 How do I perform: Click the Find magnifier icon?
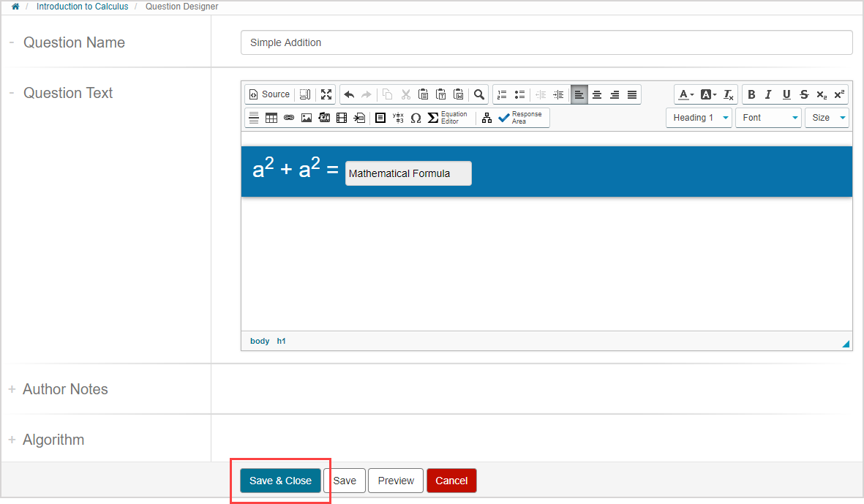(479, 94)
